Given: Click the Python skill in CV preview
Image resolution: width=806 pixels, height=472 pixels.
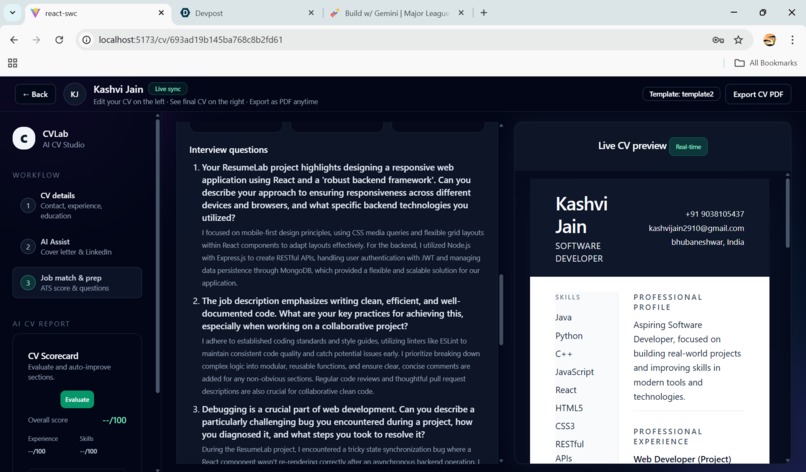Looking at the screenshot, I should (569, 336).
